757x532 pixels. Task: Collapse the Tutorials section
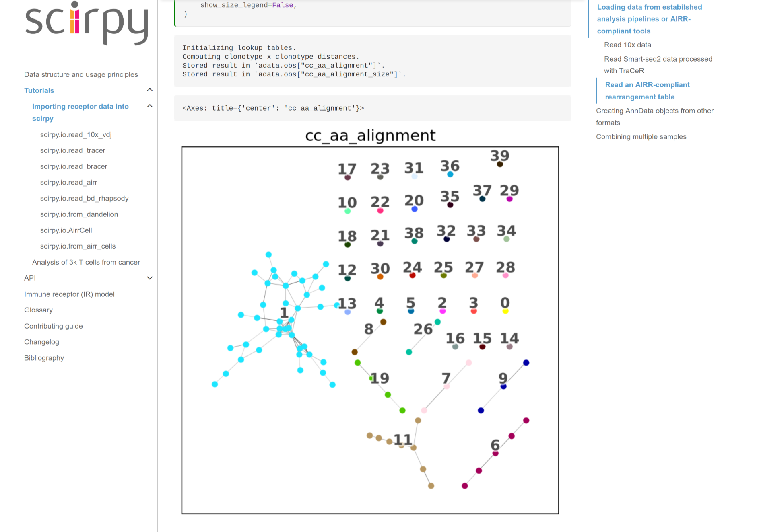tap(150, 90)
